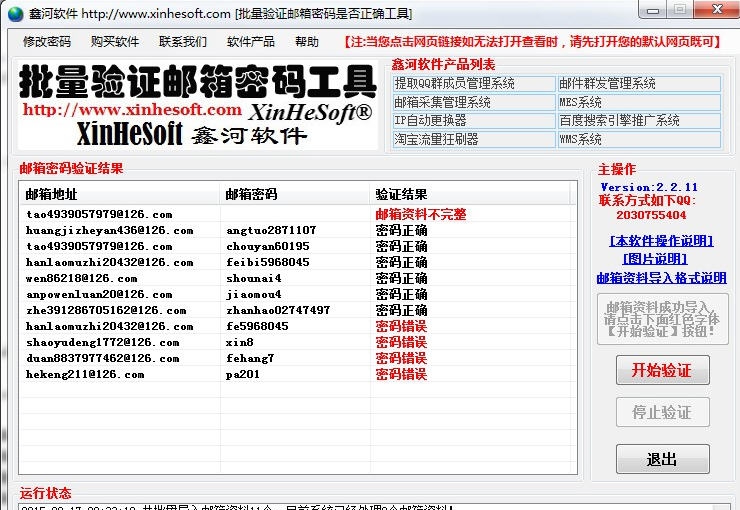Click the Version:2.2.11 label
Viewport: 740px width, 510px height.
click(x=649, y=187)
